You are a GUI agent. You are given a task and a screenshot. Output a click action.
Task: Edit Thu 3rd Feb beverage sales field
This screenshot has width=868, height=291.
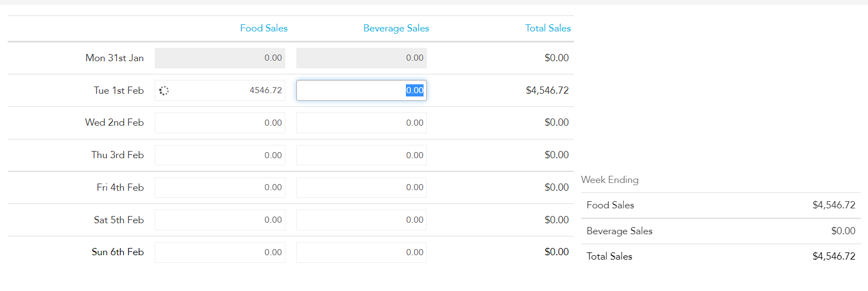[361, 155]
